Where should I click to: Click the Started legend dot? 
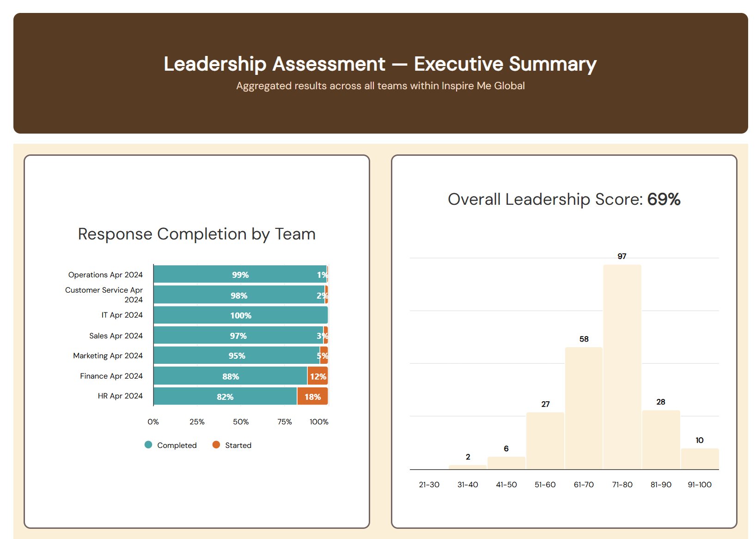pos(215,445)
